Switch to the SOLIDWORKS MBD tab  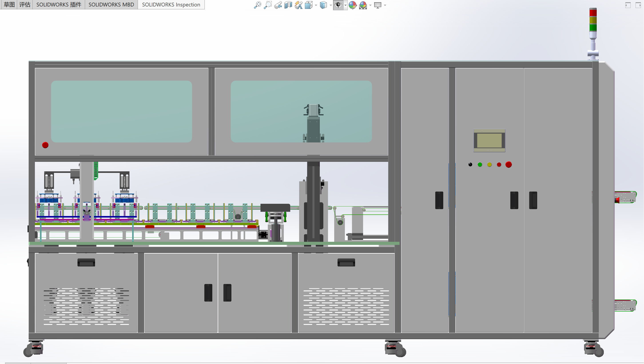pyautogui.click(x=111, y=4)
